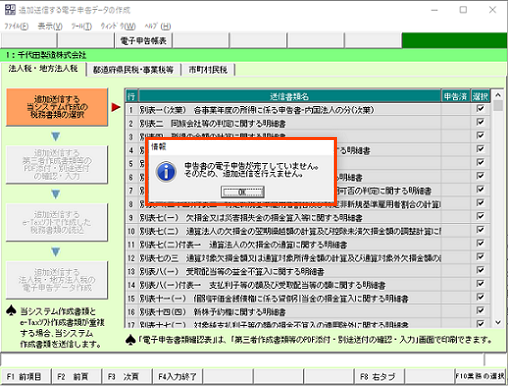Click F10 業務の選択 function button

point(480,377)
